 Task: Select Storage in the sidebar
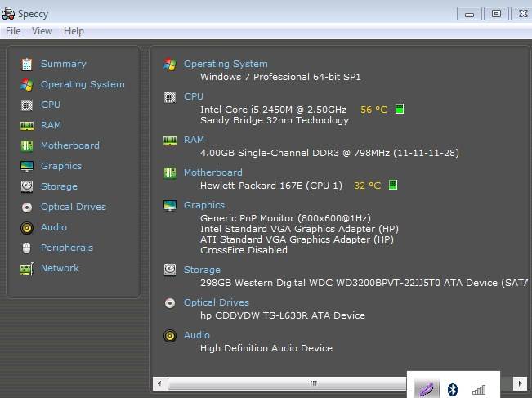point(59,186)
